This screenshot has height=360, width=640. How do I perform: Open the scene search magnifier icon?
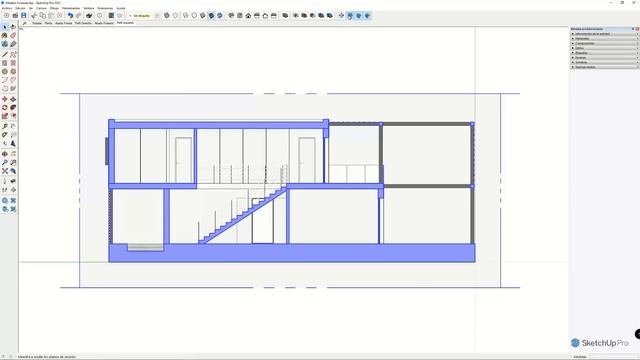24,23
